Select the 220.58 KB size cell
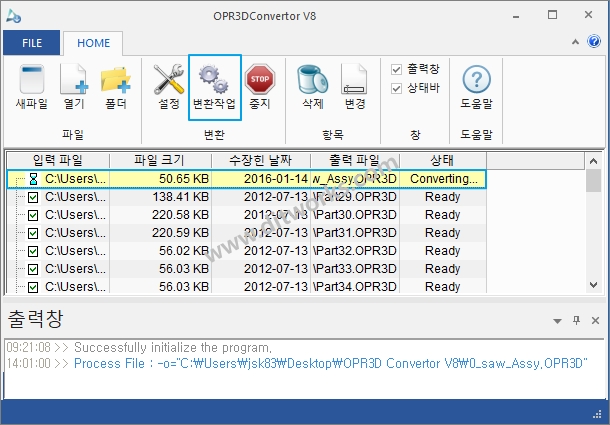The width and height of the screenshot is (610, 425). coord(161,215)
